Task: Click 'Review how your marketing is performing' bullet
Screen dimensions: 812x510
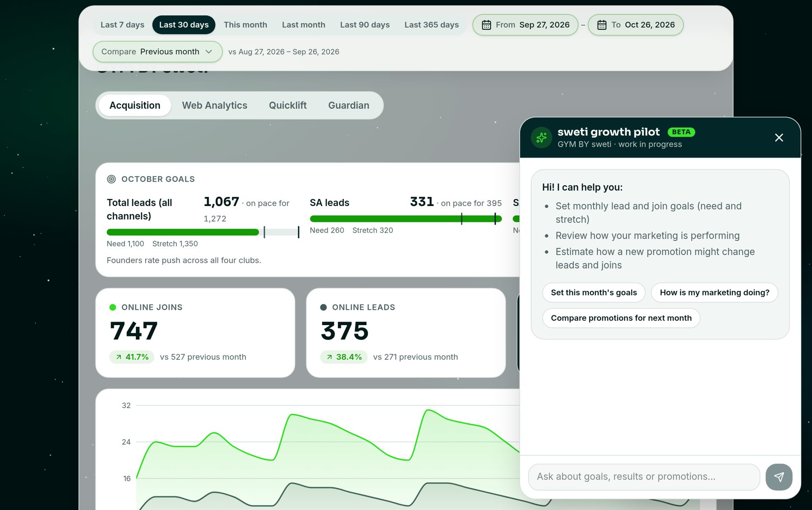Action: point(647,236)
